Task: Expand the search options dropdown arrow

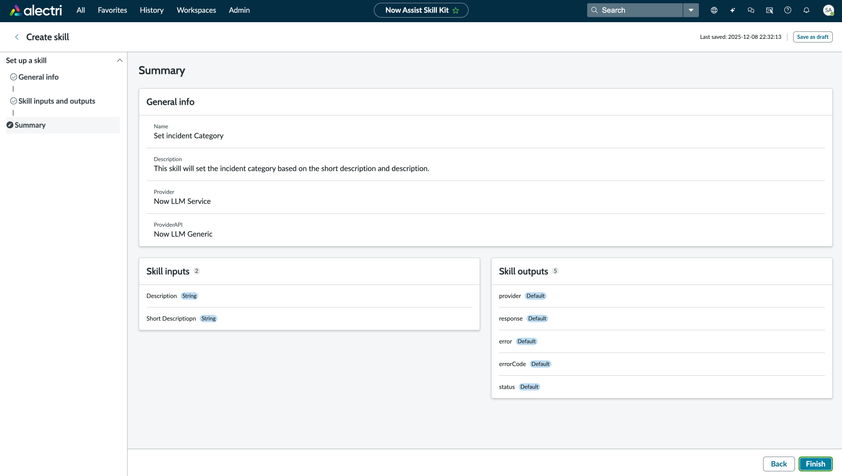Action: coord(691,10)
